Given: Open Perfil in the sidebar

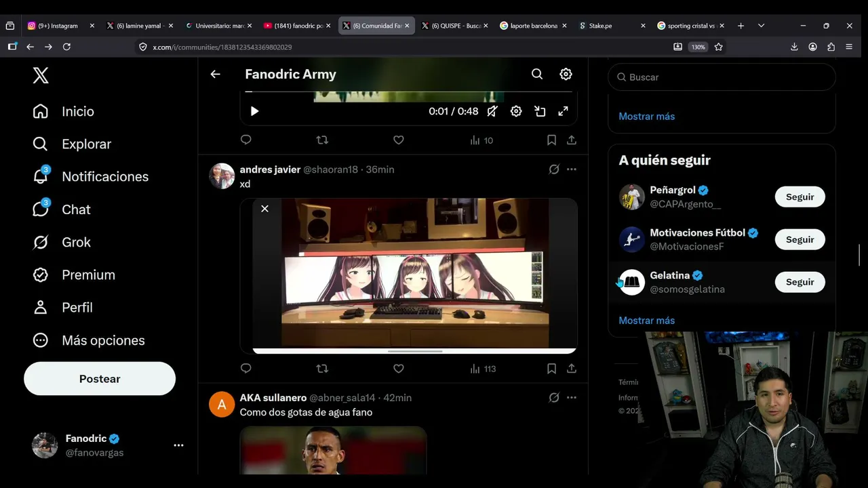Looking at the screenshot, I should (x=63, y=308).
